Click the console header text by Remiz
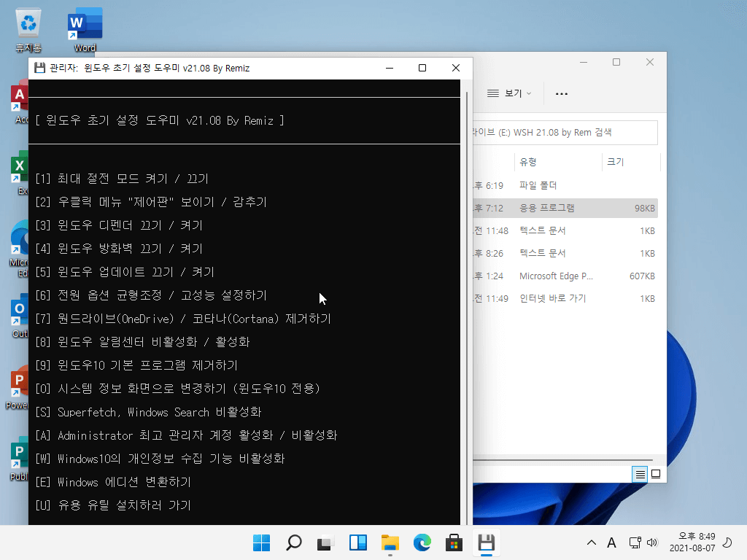Image resolution: width=747 pixels, height=560 pixels. (160, 120)
